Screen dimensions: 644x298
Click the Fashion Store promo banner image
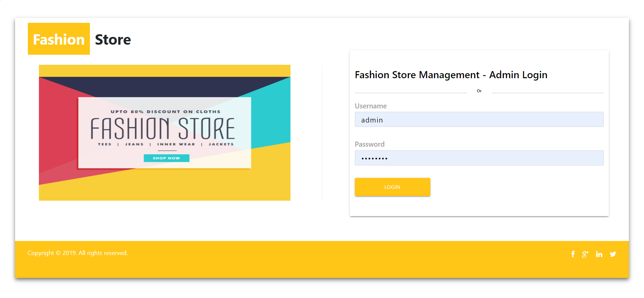coord(165,133)
